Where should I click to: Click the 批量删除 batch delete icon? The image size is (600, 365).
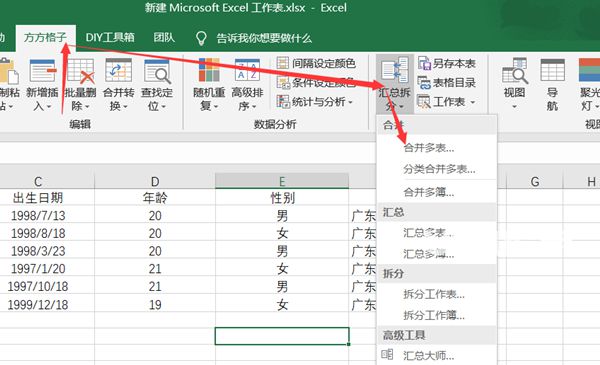(x=80, y=85)
